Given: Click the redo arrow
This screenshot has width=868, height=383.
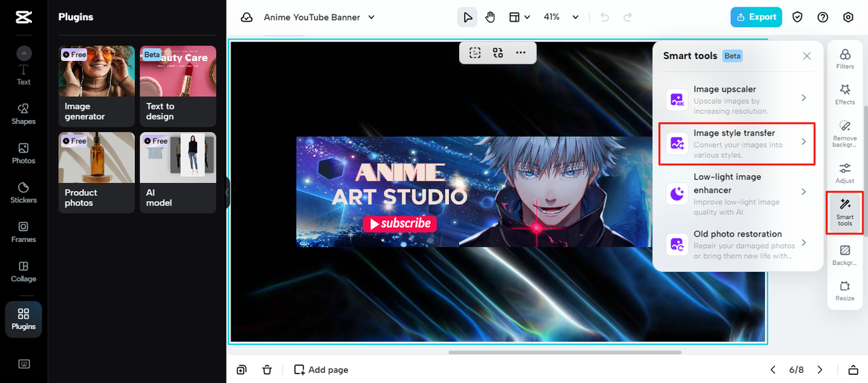Looking at the screenshot, I should click(x=628, y=17).
